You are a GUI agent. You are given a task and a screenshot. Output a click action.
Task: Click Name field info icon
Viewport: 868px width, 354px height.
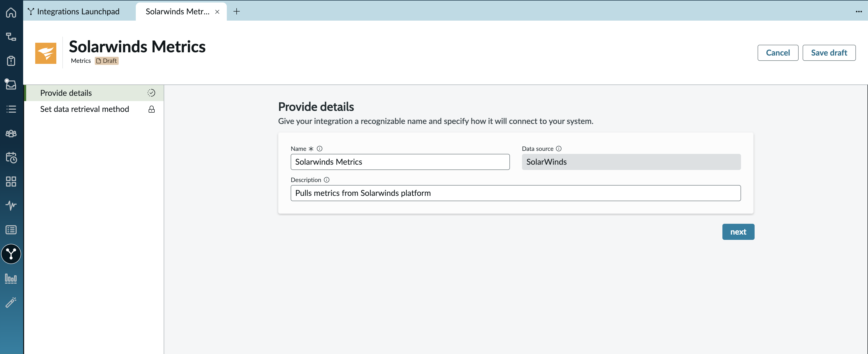click(x=319, y=149)
